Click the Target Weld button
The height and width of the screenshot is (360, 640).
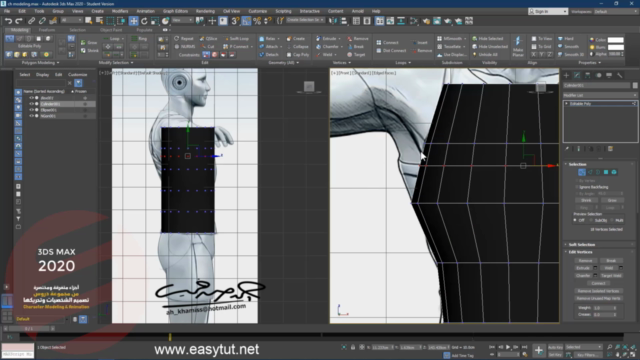click(611, 276)
